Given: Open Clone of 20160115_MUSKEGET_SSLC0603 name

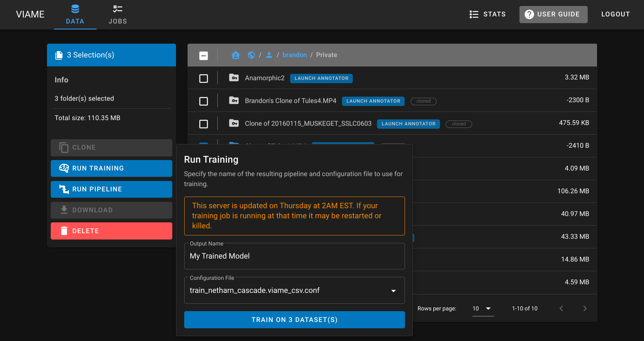Looking at the screenshot, I should (308, 123).
